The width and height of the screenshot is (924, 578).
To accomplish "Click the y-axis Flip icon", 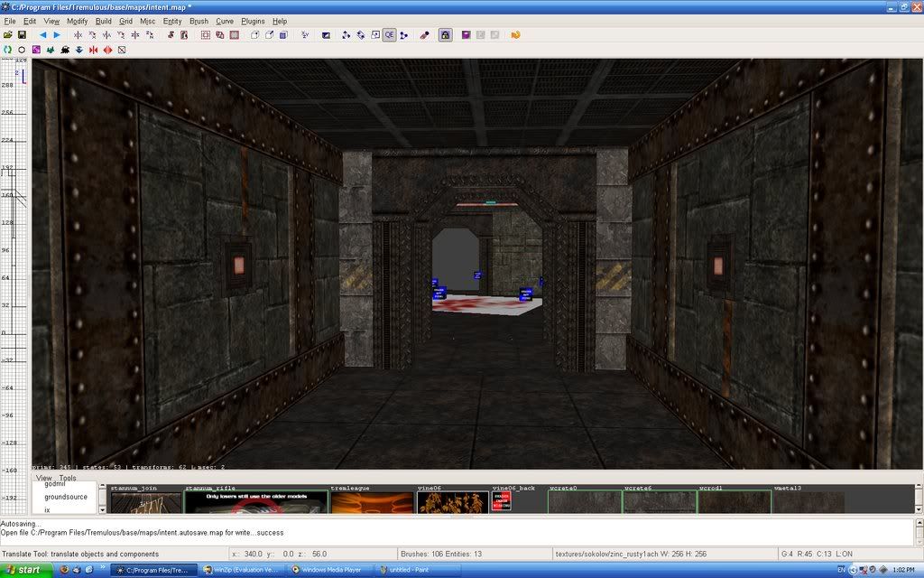I will (x=106, y=35).
